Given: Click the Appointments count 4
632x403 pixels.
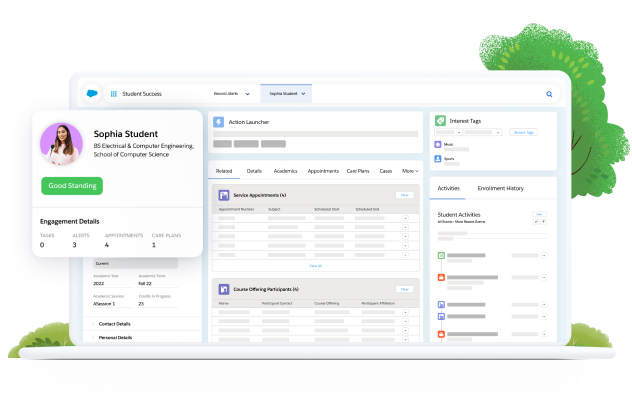Looking at the screenshot, I should (106, 245).
